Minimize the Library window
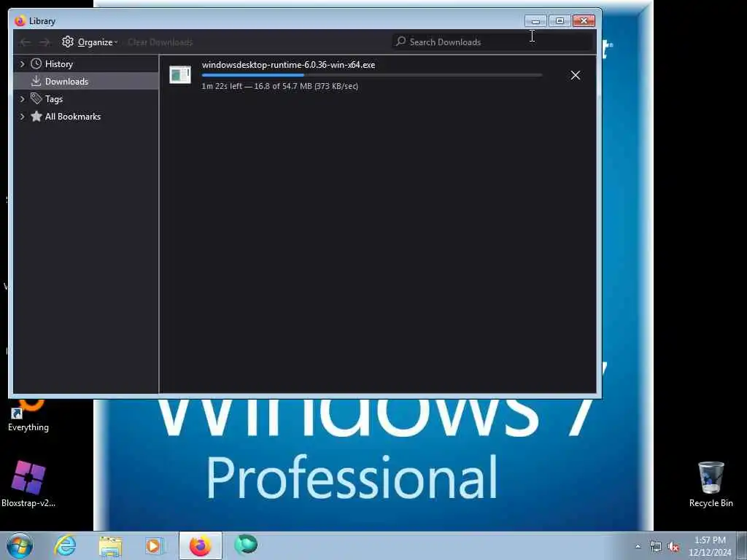Viewport: 747px width, 560px height. [x=535, y=21]
